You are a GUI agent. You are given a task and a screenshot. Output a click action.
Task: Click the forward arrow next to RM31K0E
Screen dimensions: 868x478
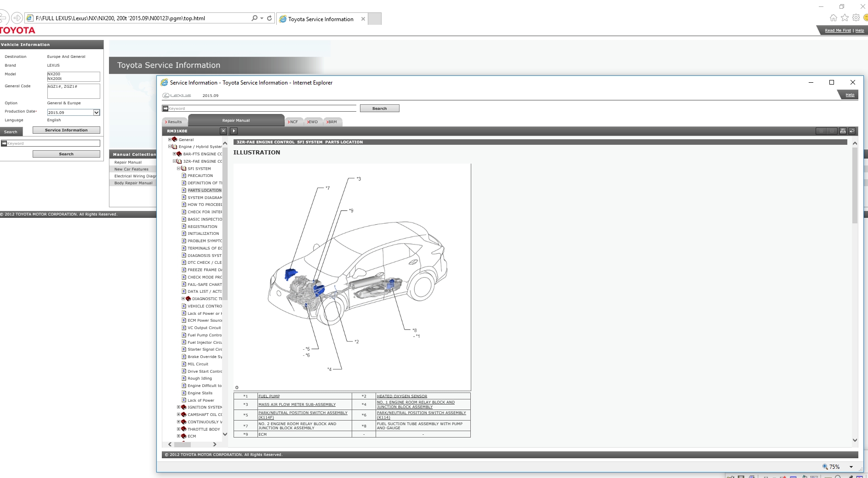(x=234, y=131)
